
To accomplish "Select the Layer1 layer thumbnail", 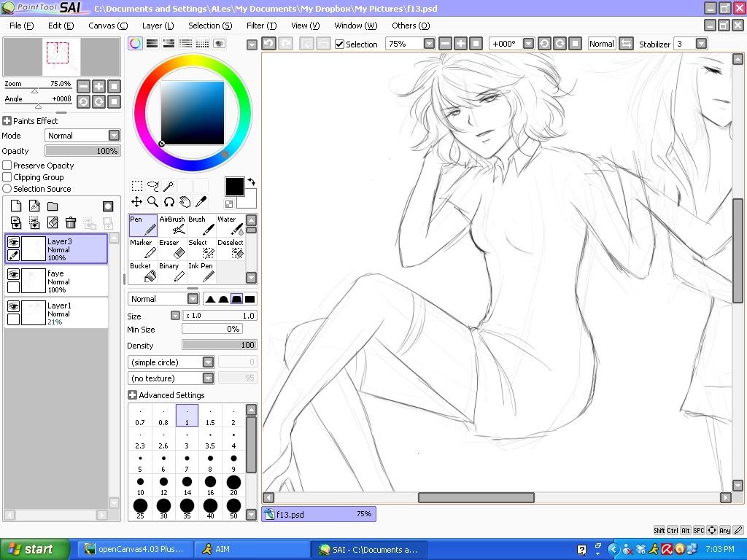I will point(34,312).
